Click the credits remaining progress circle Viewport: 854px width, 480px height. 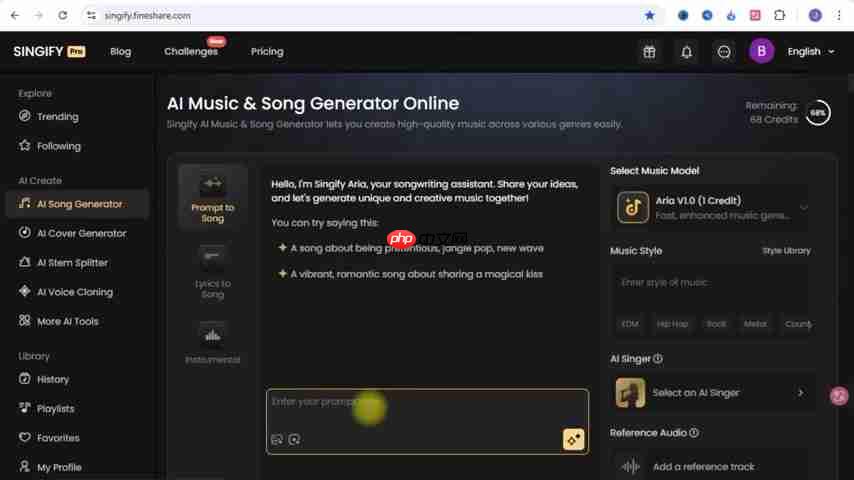click(x=818, y=113)
